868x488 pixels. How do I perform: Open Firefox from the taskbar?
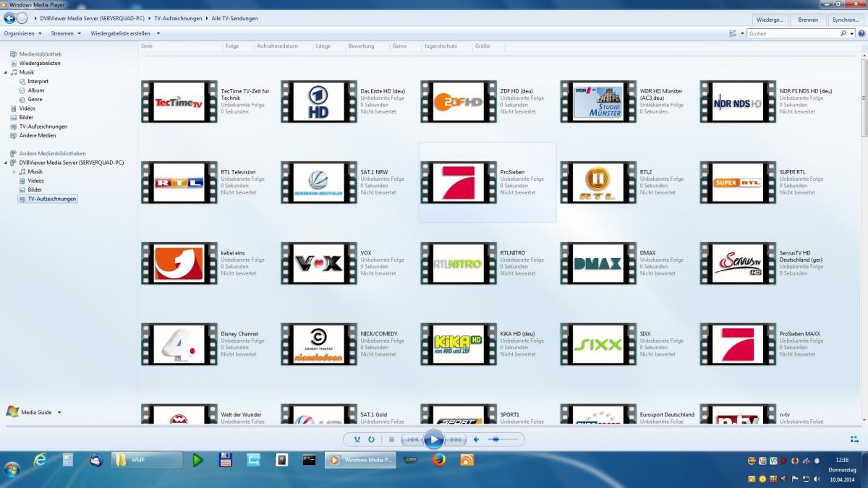[x=438, y=460]
